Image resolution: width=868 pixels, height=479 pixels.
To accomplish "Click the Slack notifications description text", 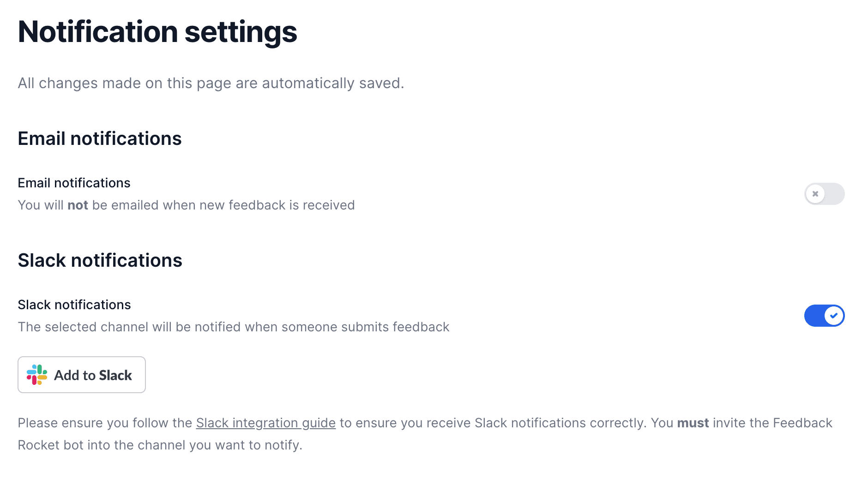I will coord(233,327).
